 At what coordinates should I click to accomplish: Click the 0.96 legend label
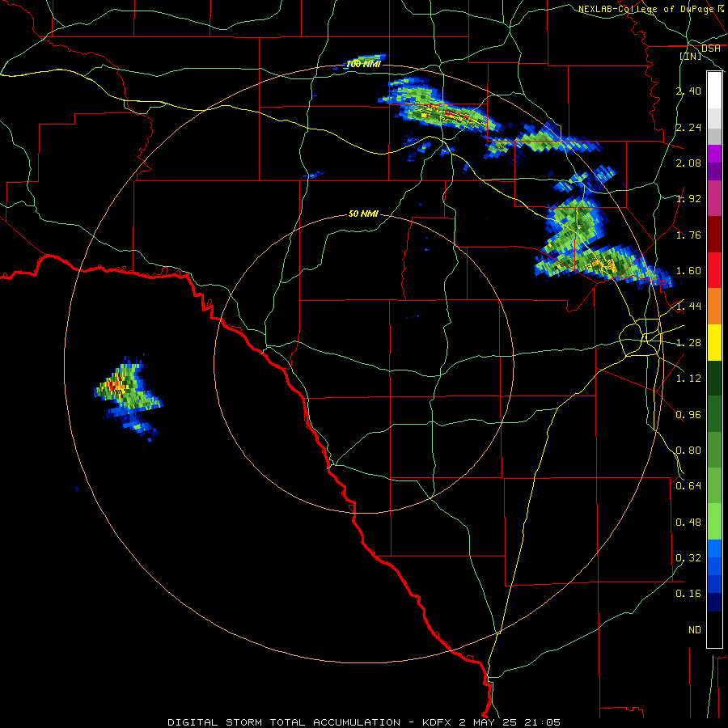point(688,415)
